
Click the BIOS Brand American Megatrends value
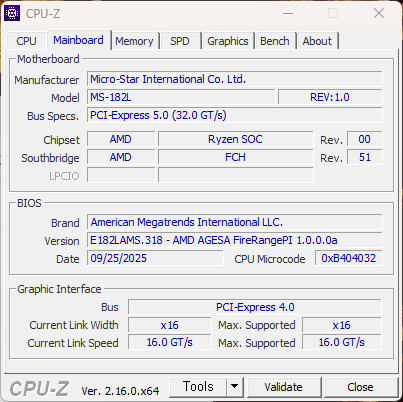pos(235,222)
